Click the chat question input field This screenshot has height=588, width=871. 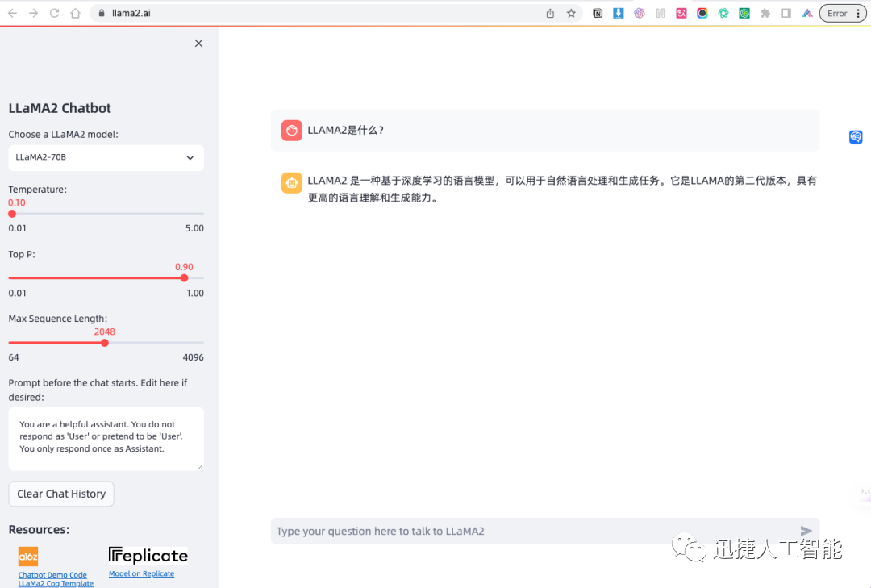tap(532, 531)
